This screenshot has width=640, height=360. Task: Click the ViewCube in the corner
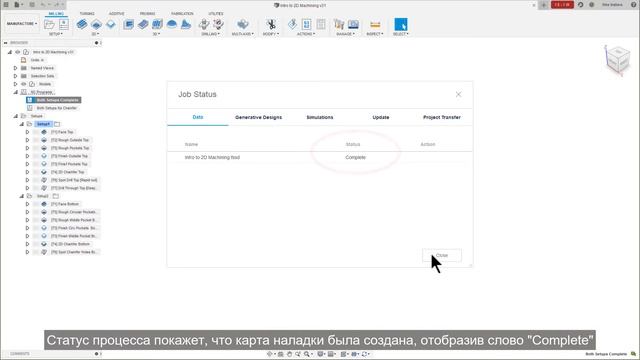tap(618, 60)
